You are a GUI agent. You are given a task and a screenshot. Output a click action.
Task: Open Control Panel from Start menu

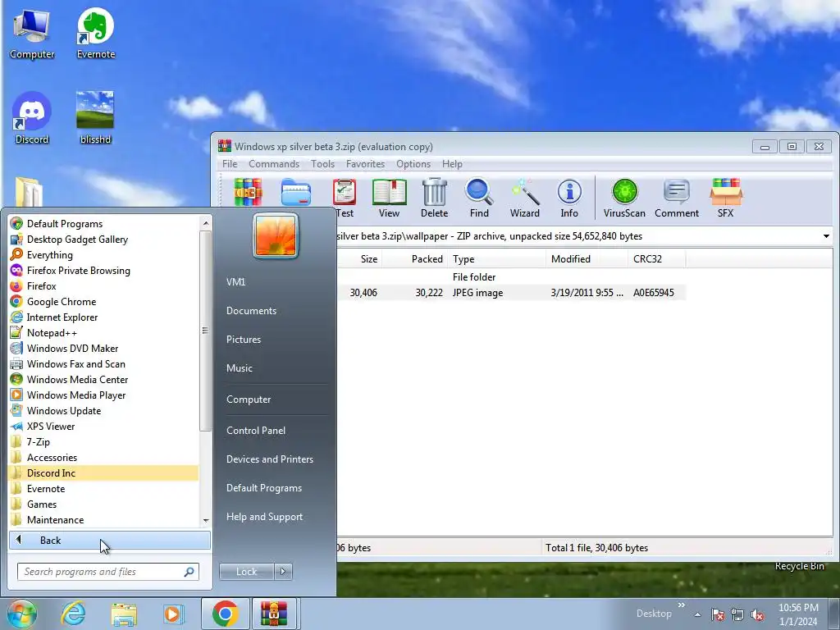(256, 430)
